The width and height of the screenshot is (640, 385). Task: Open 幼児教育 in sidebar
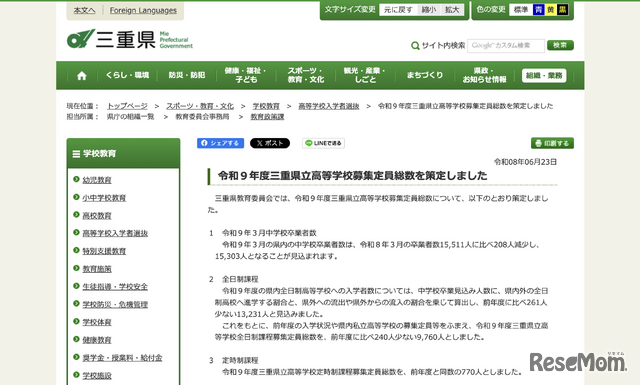pos(97,180)
